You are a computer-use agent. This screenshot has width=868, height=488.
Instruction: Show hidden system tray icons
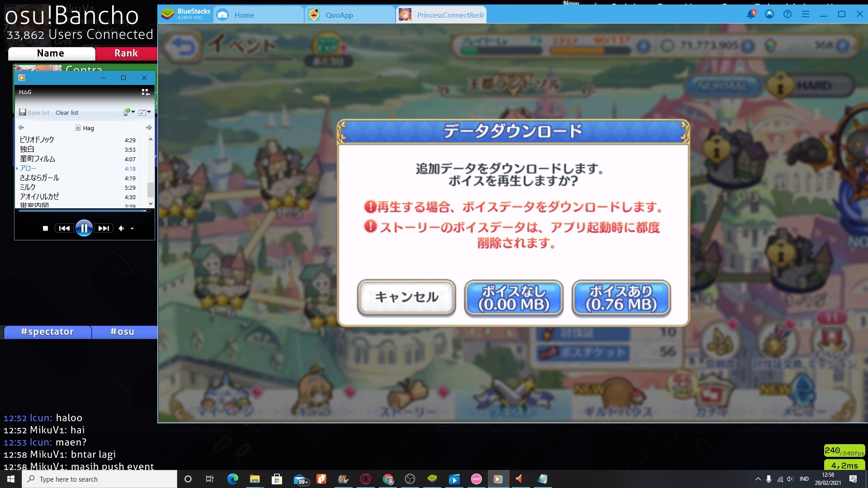[x=758, y=479]
